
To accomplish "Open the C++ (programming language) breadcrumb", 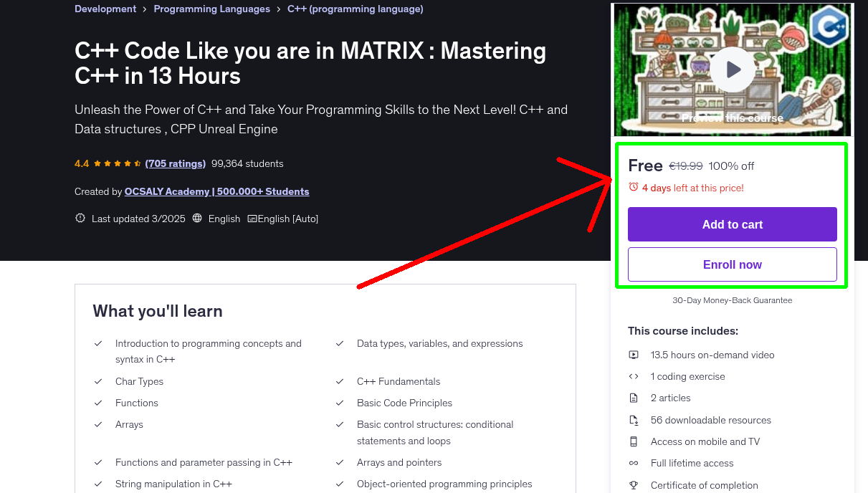I will pos(355,9).
